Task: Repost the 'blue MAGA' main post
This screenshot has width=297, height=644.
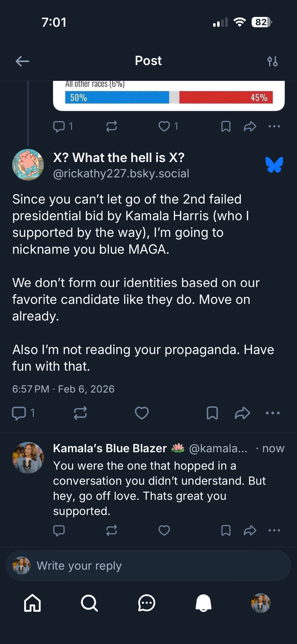Action: pyautogui.click(x=80, y=413)
